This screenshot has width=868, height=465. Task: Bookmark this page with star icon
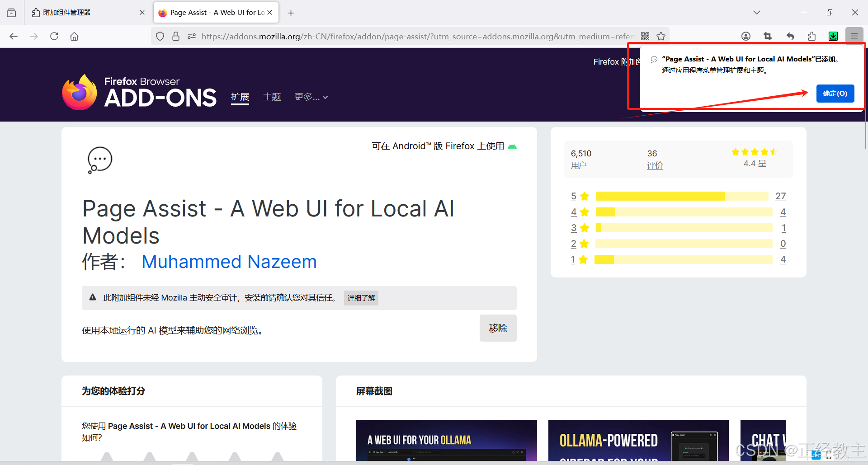pyautogui.click(x=661, y=36)
